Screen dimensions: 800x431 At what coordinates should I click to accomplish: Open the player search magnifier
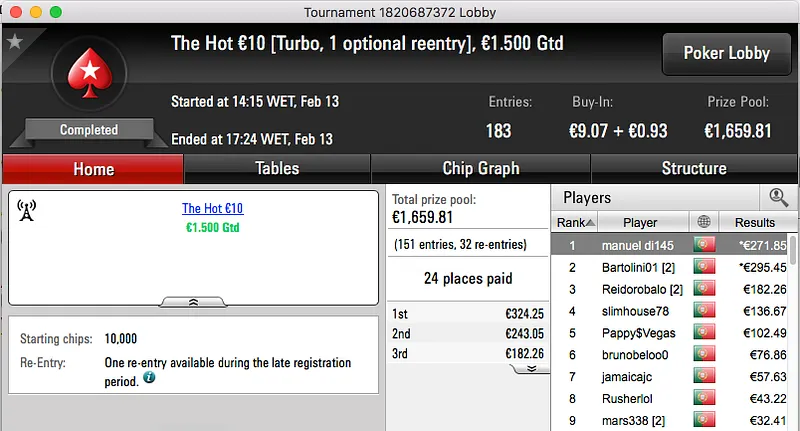click(x=778, y=198)
